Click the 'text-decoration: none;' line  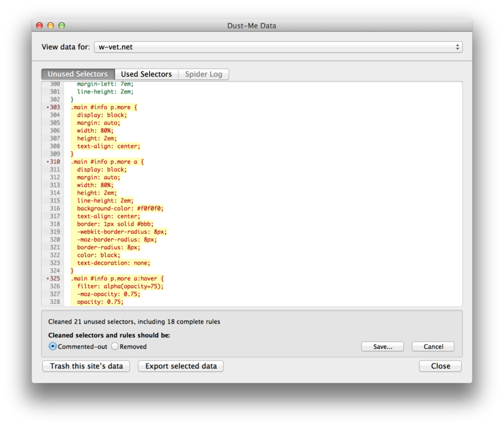point(113,263)
